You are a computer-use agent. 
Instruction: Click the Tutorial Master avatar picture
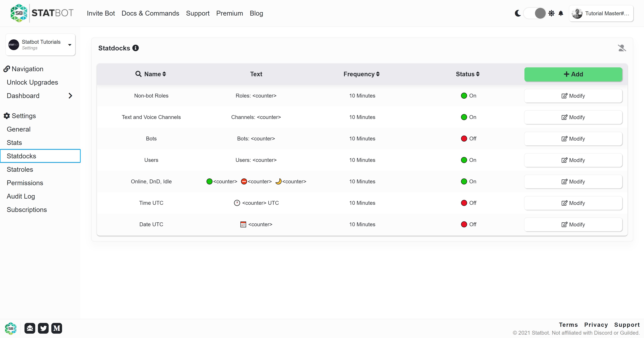click(x=577, y=14)
